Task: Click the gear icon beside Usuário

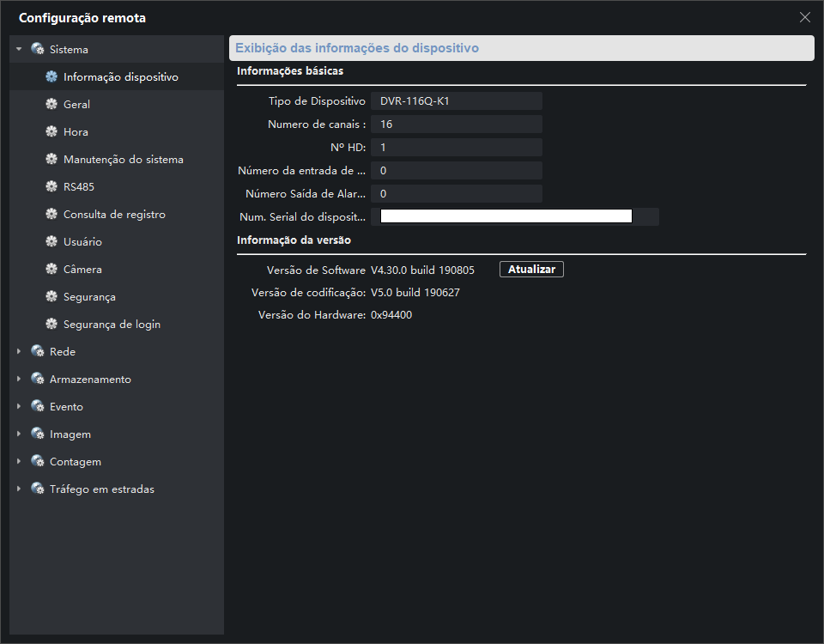Action: click(x=51, y=242)
